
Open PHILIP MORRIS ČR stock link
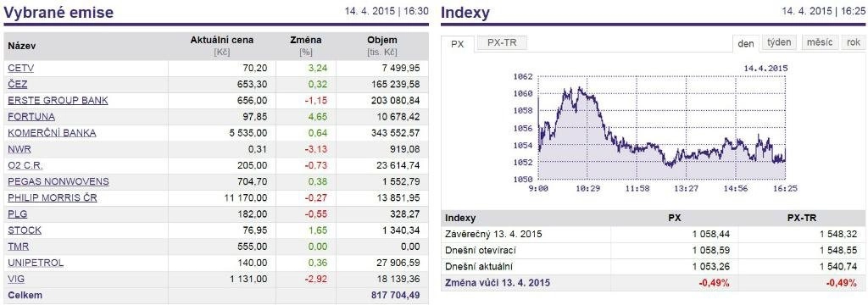tap(52, 197)
